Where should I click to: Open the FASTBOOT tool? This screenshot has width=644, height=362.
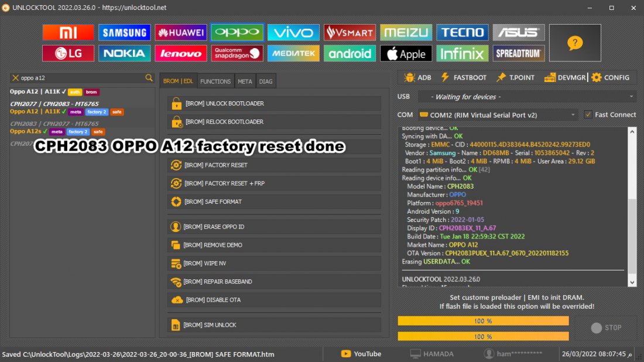coord(464,77)
